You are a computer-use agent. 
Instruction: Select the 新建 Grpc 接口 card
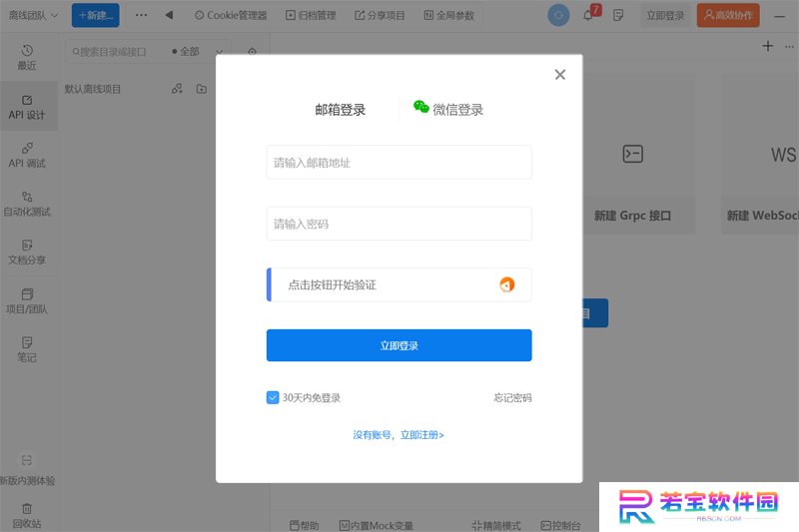point(633,154)
